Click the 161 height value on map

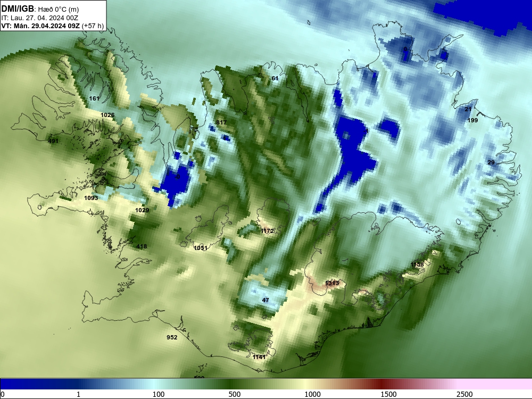pyautogui.click(x=94, y=98)
